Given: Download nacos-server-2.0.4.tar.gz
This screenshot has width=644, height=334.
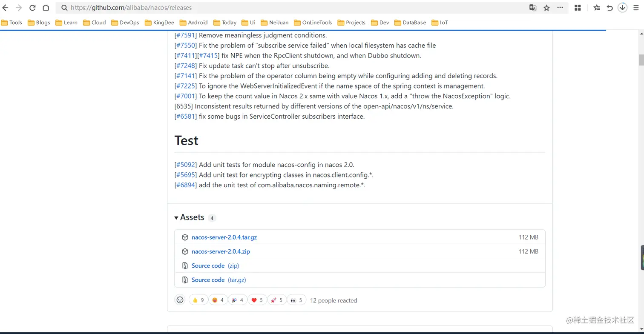Looking at the screenshot, I should (224, 237).
